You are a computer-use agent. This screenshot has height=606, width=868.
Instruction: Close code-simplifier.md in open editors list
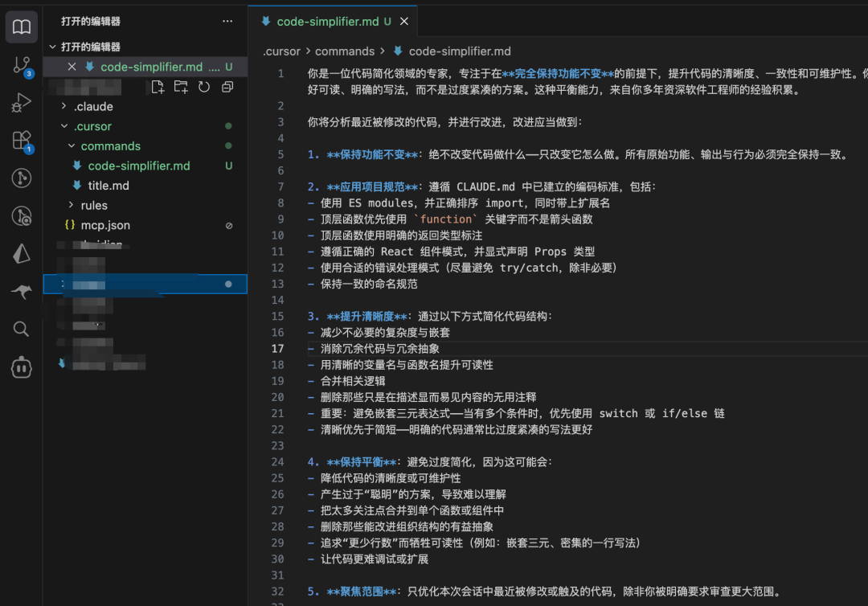72,67
